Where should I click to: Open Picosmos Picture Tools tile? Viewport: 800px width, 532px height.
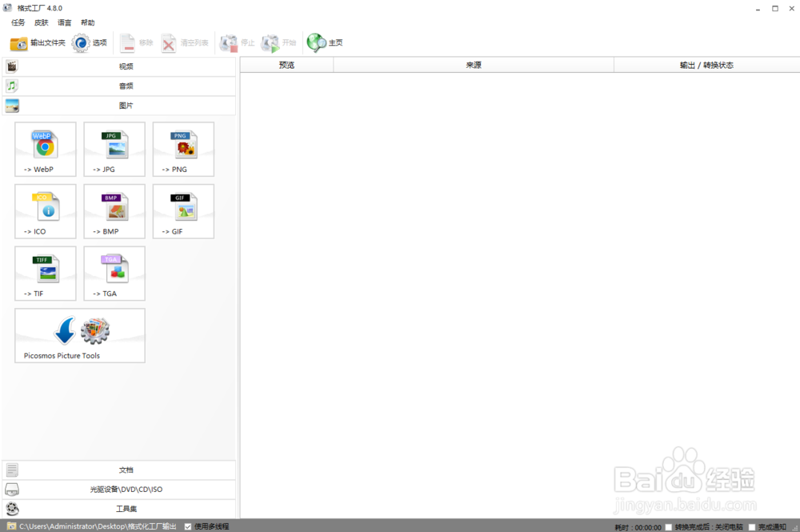point(80,336)
